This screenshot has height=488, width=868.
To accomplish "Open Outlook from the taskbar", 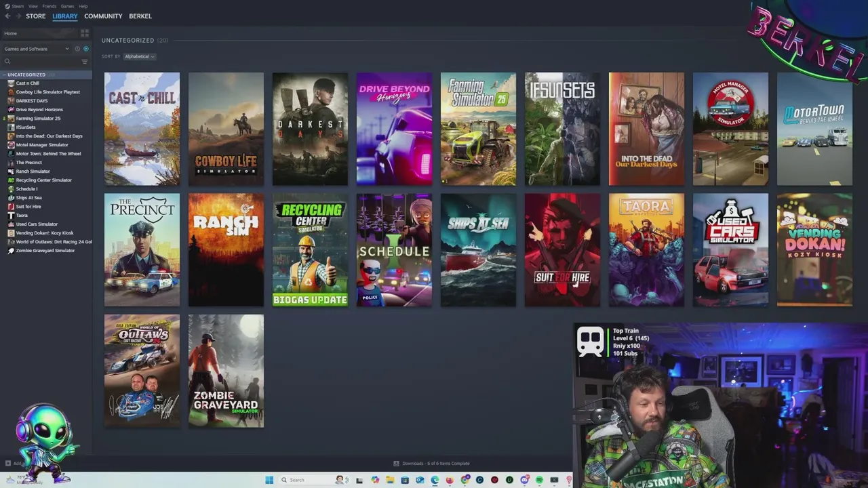I will coord(420,480).
